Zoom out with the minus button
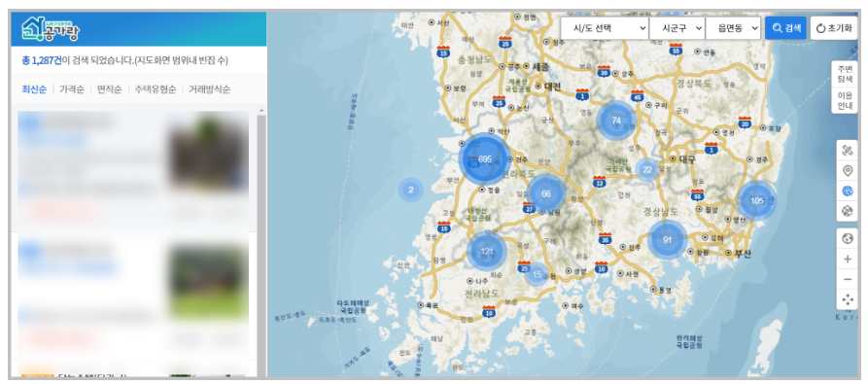868x384 pixels. pyautogui.click(x=847, y=279)
